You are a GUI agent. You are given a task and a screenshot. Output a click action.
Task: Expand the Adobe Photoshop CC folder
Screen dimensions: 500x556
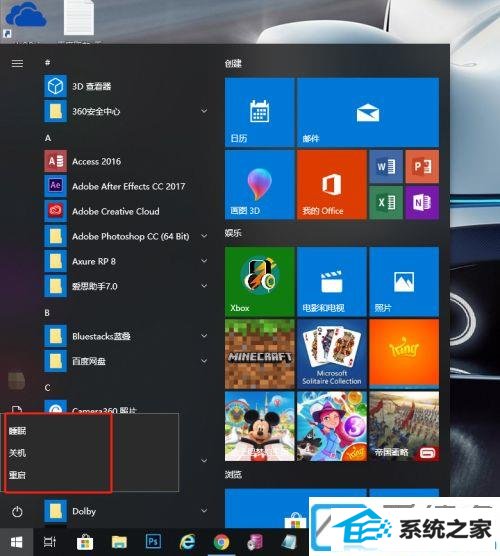coord(204,236)
